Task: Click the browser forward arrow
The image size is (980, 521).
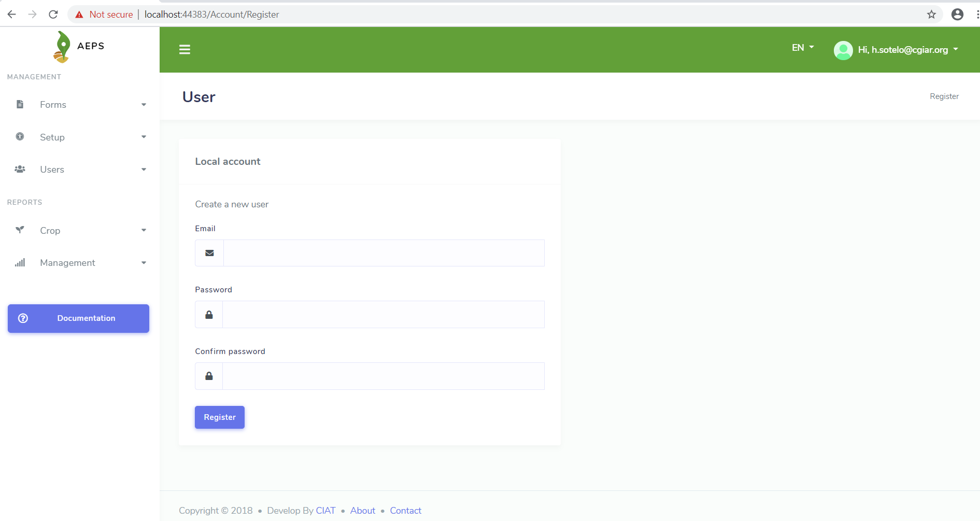Action: pos(32,15)
